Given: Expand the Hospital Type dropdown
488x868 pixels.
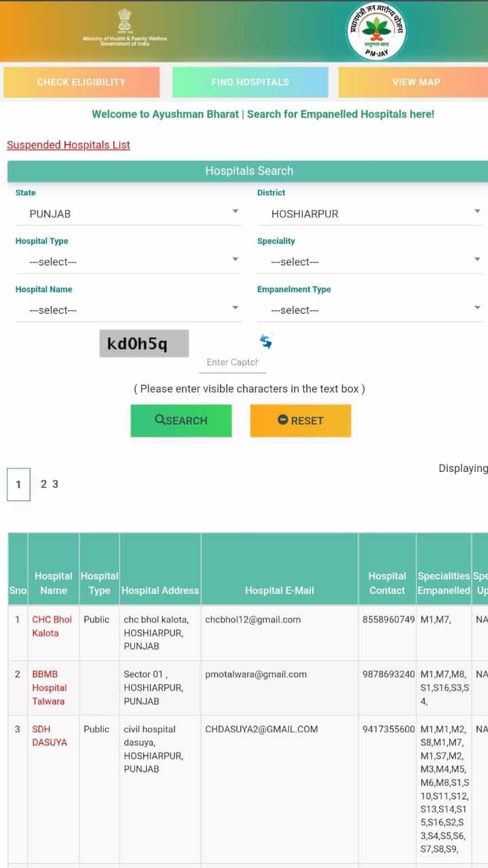Looking at the screenshot, I should (x=128, y=262).
